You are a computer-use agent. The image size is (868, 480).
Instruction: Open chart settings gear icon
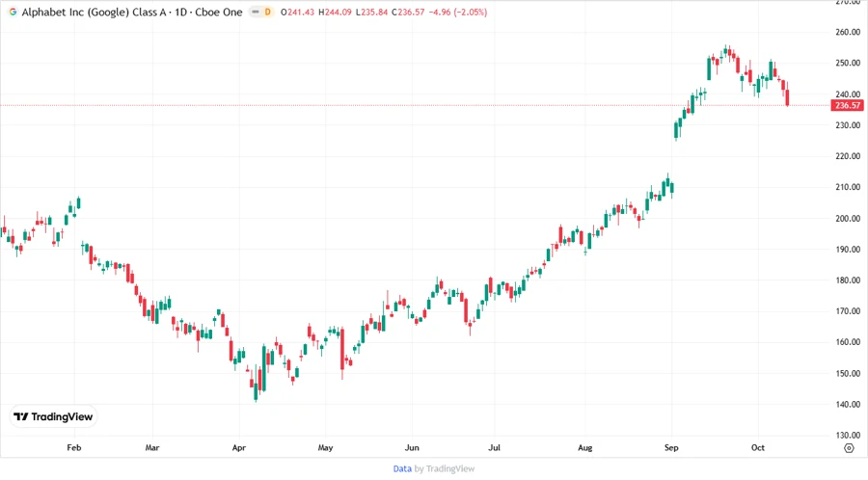848,447
